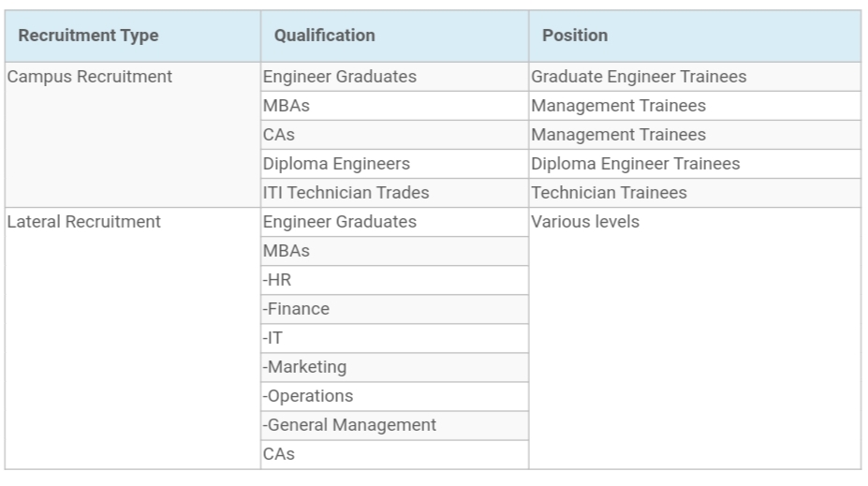Click the Position column header
868x486 pixels.
(574, 36)
